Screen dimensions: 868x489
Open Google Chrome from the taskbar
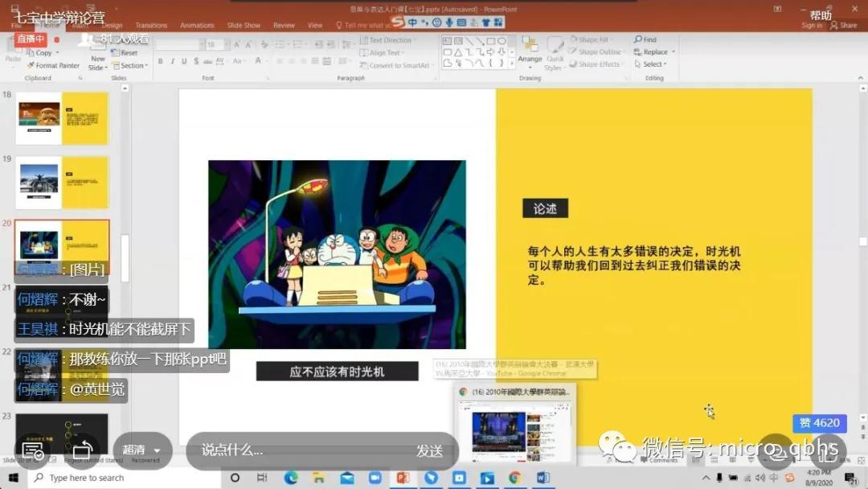(x=515, y=478)
